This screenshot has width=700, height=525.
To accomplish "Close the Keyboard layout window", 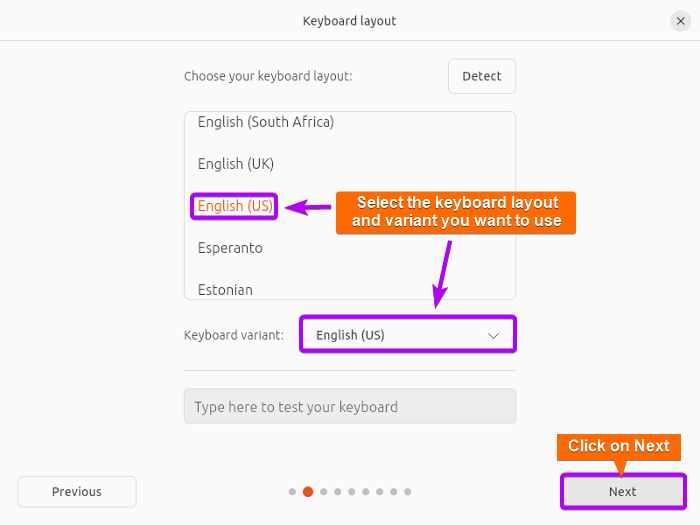I will [x=680, y=21].
